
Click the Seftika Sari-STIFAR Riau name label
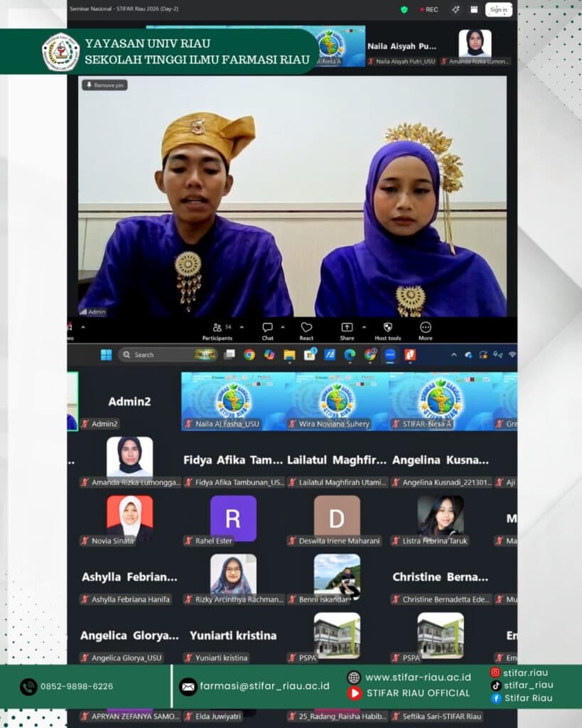point(442,716)
